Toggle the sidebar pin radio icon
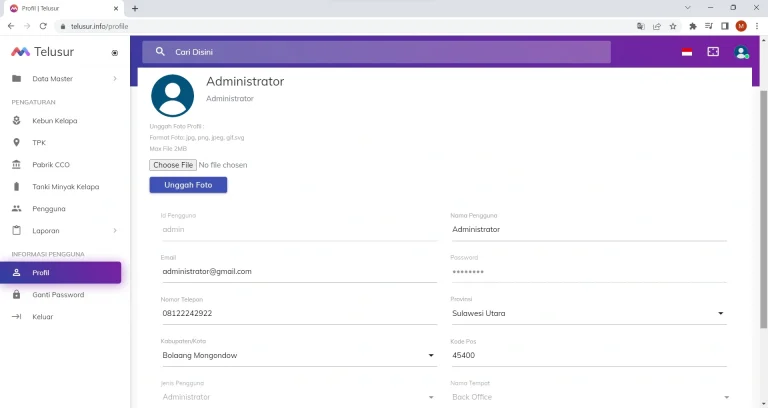The image size is (768, 408). coord(115,53)
